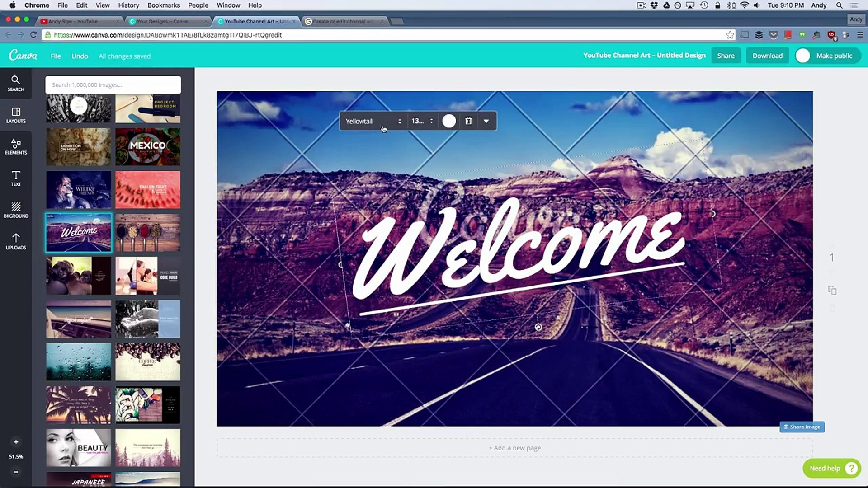
Task: Select the Text tool in sidebar
Action: (15, 178)
